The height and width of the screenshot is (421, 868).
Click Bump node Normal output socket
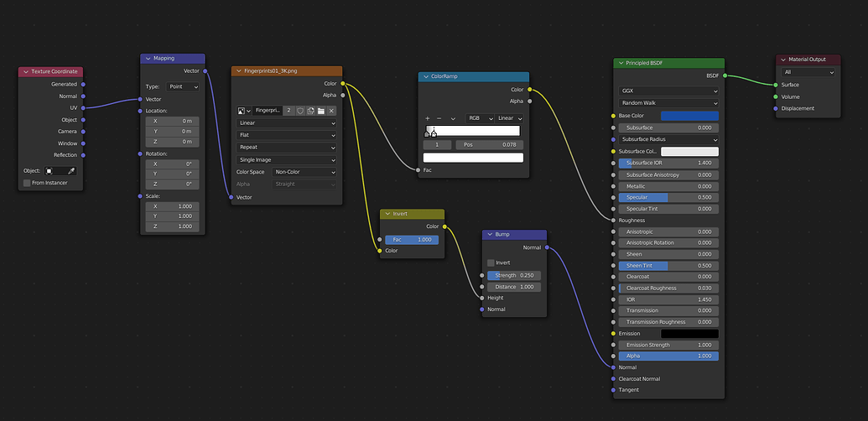pos(547,247)
